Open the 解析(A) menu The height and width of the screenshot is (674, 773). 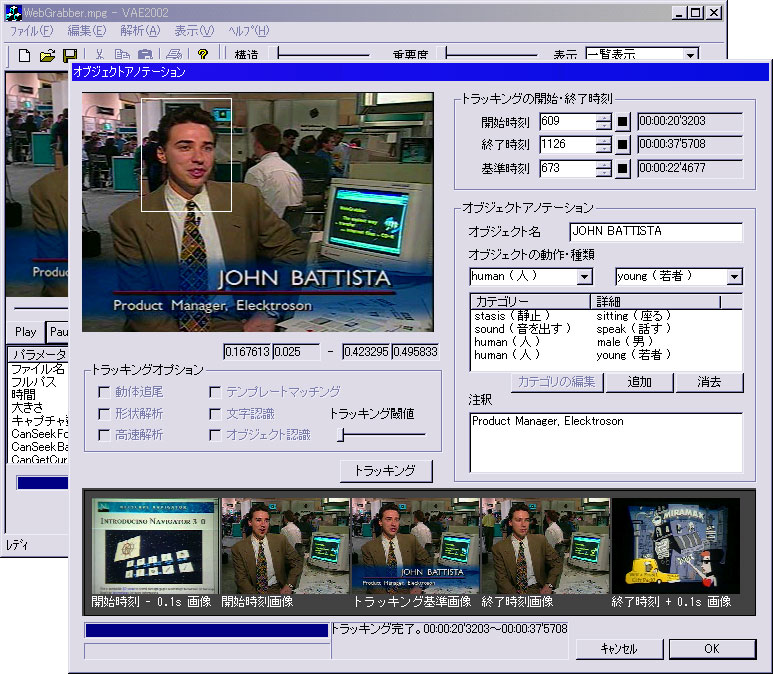point(139,31)
